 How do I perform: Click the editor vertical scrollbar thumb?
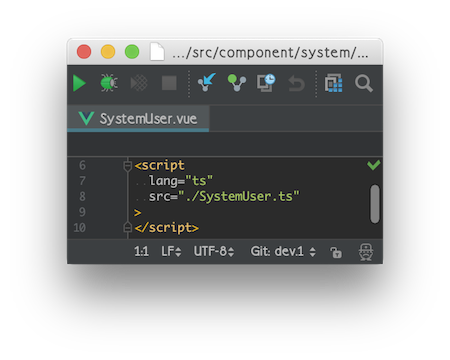point(375,204)
